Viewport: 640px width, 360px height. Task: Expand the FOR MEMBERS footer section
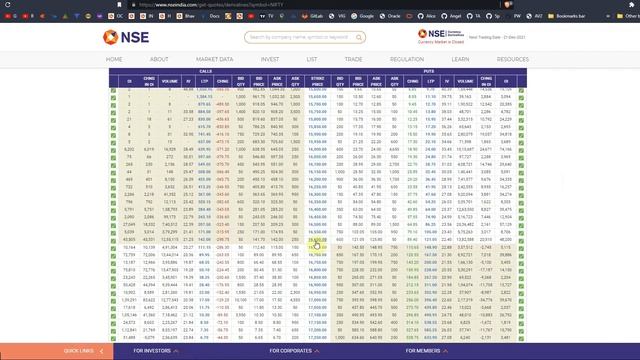[x=427, y=351]
